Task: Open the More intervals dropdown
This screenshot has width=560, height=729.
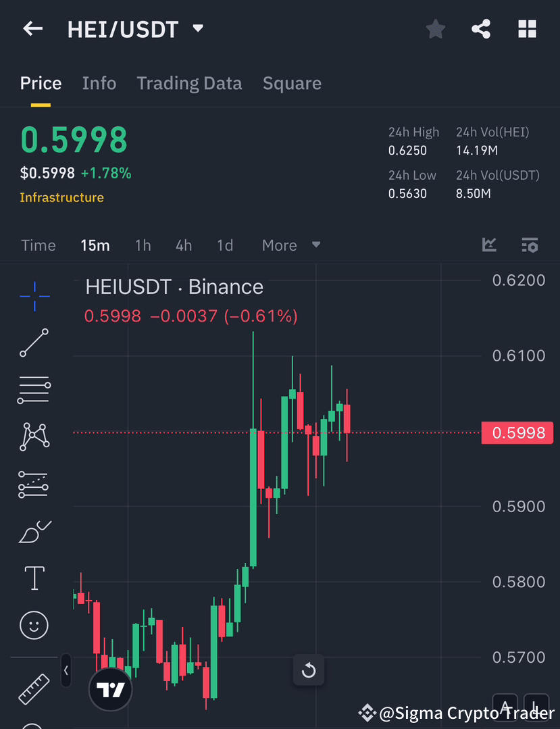Action: 288,245
